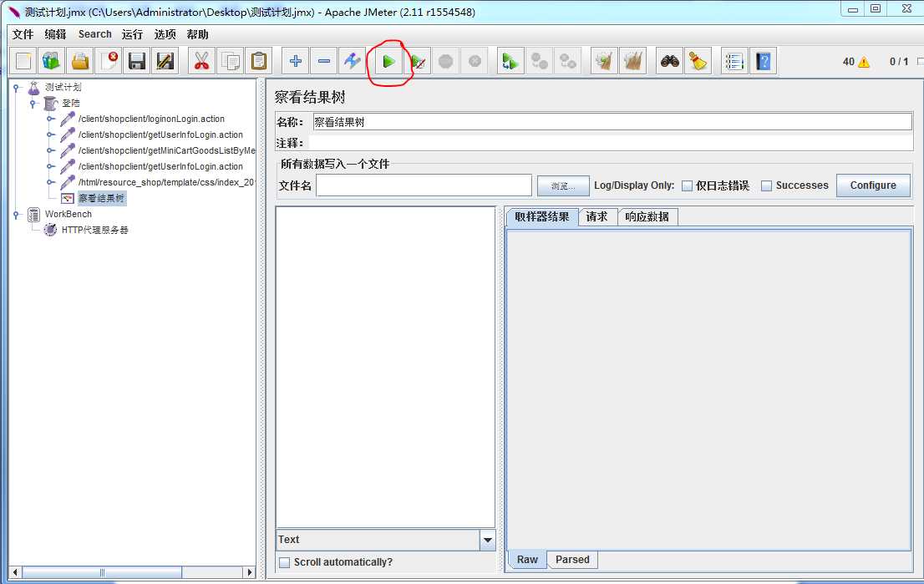Switch to the 响应数据 tab

(647, 217)
